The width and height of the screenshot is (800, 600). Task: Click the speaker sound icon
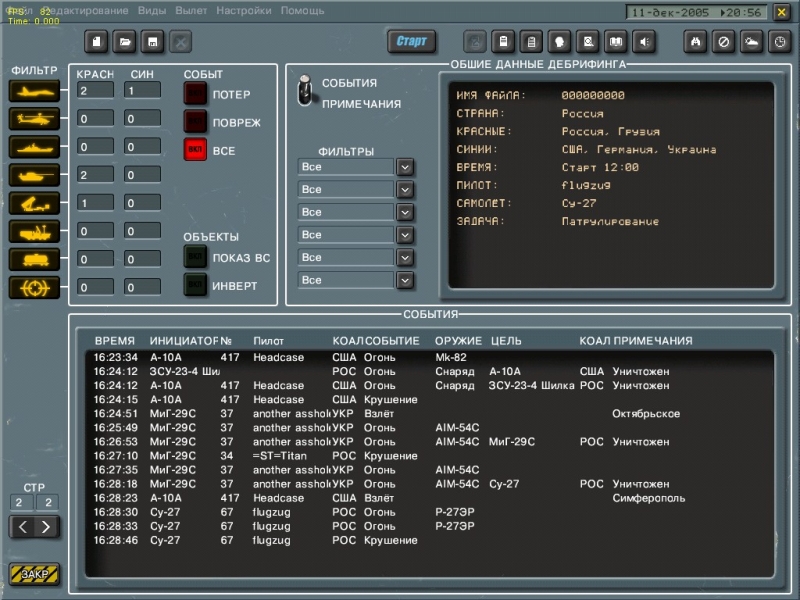[x=644, y=42]
